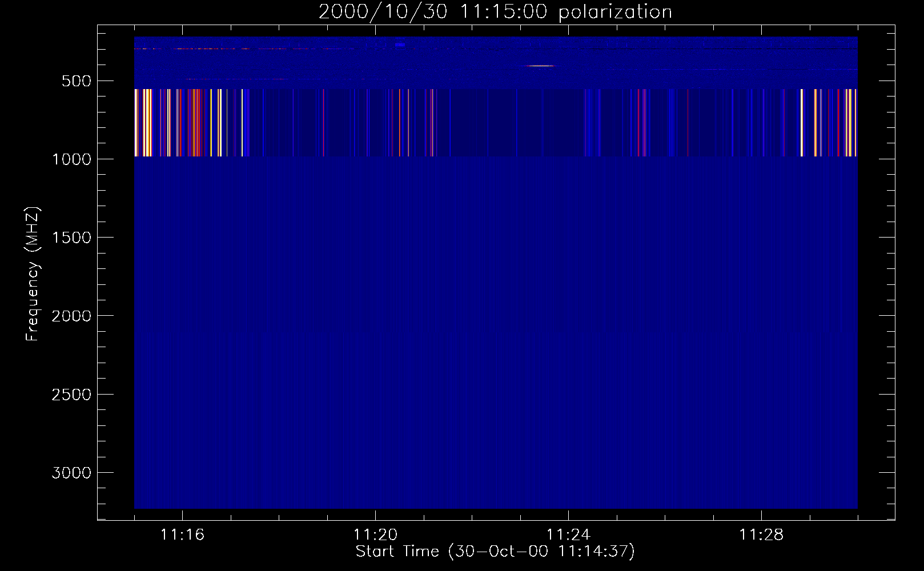Click the plot title "2000/10/30 11:15:00 polarization"
The height and width of the screenshot is (571, 924).
click(x=495, y=12)
